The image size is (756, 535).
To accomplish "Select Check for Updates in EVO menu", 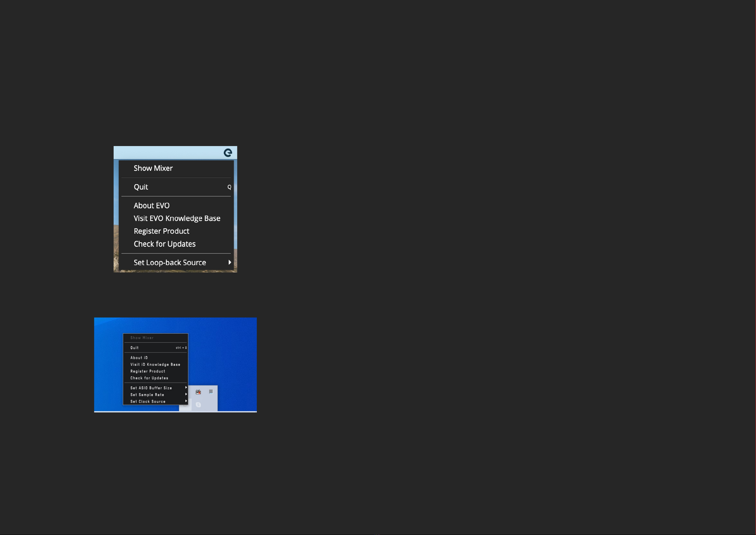I will click(176, 244).
